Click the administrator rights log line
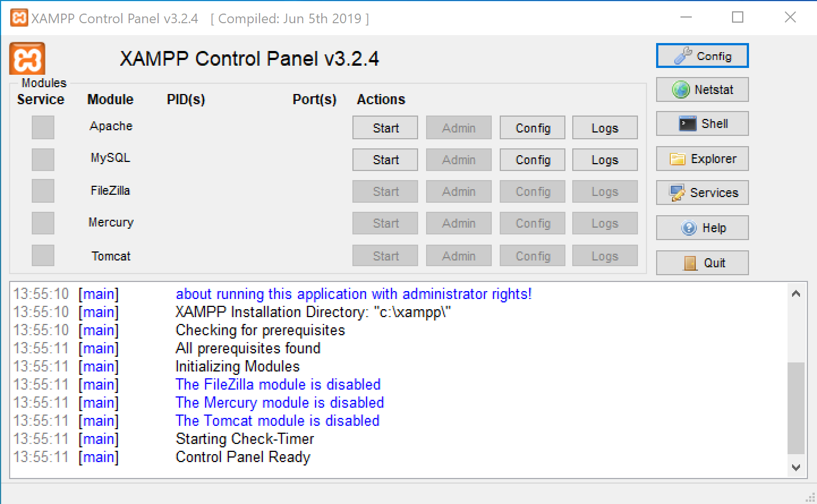The width and height of the screenshot is (817, 504). (x=354, y=294)
